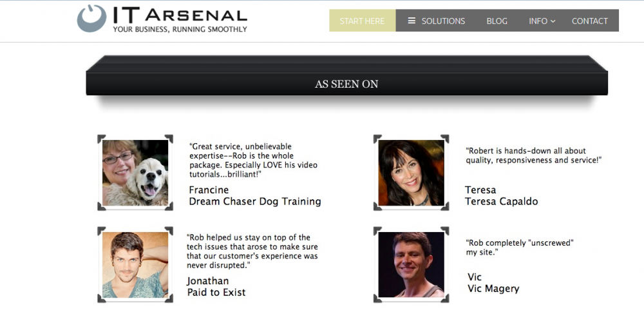Click the Your Business, Running Smoothly tagline
Screen dimensions: 644x323
pyautogui.click(x=180, y=29)
